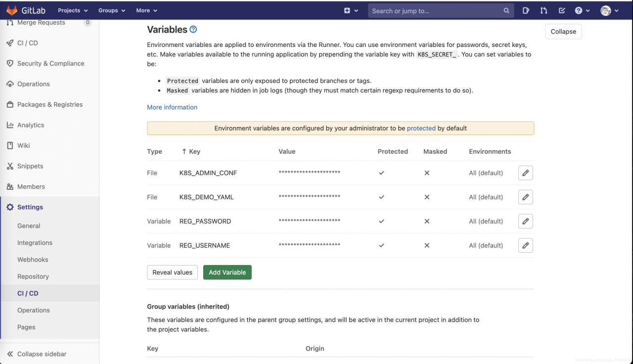
Task: Sort variables by Key column header
Action: [191, 151]
